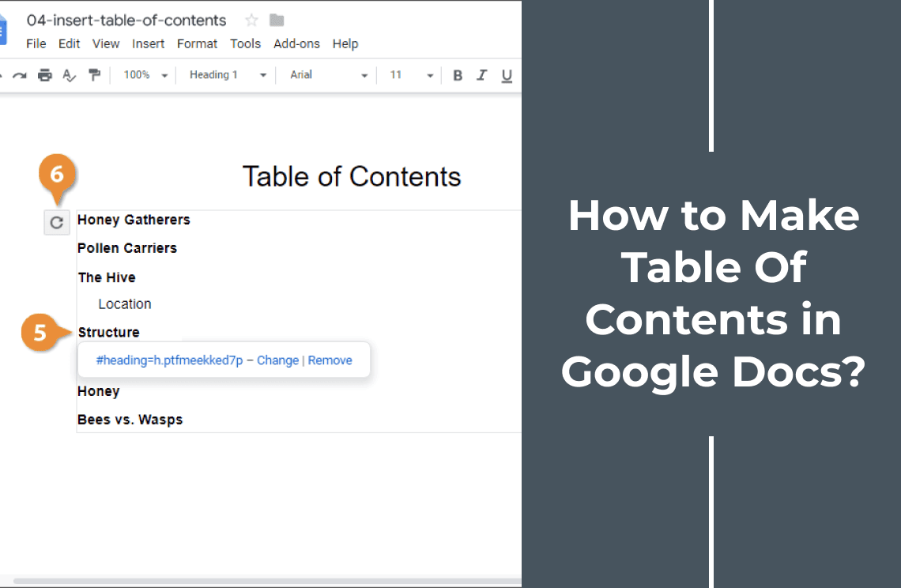Select the Update table of contents refresh icon

click(56, 222)
